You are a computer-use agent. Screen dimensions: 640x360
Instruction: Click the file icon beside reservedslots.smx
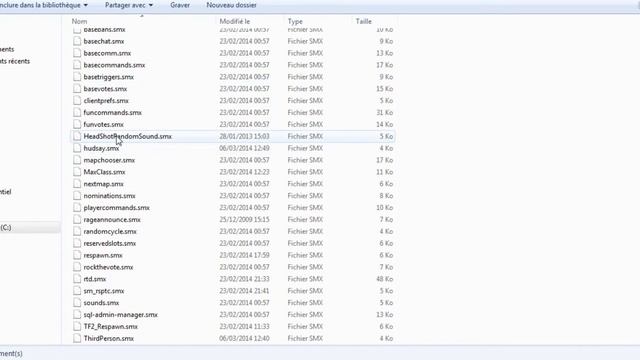coord(77,243)
